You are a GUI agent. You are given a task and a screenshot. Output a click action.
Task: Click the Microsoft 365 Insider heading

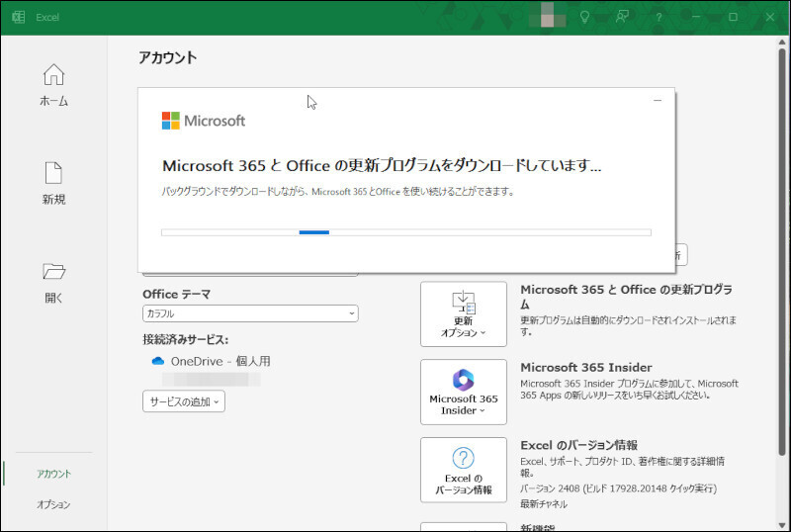[x=585, y=368]
